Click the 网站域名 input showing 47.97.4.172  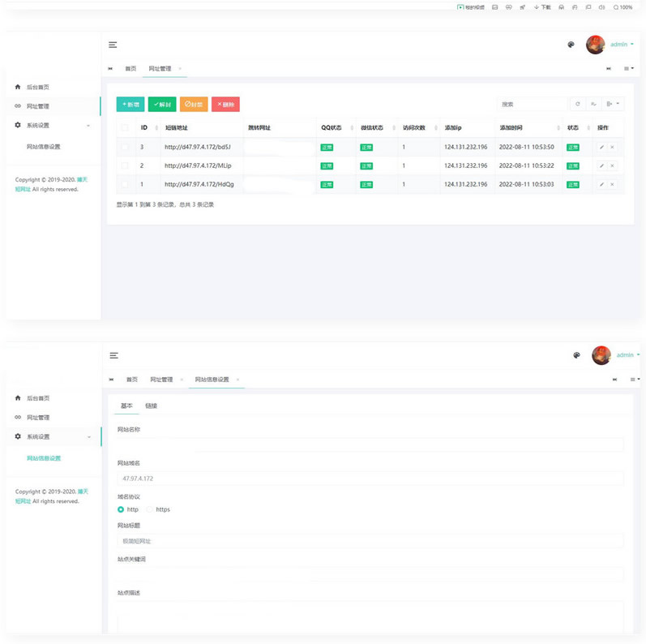(370, 479)
